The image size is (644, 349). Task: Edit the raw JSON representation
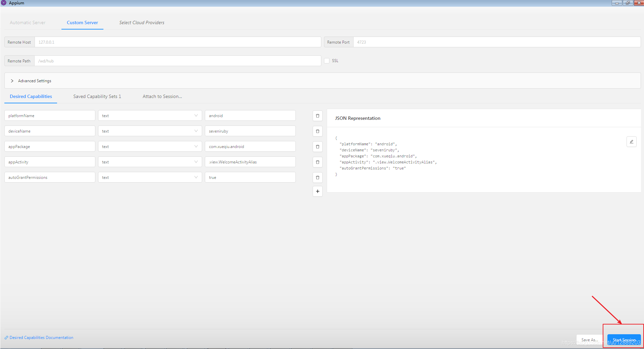[x=631, y=142]
